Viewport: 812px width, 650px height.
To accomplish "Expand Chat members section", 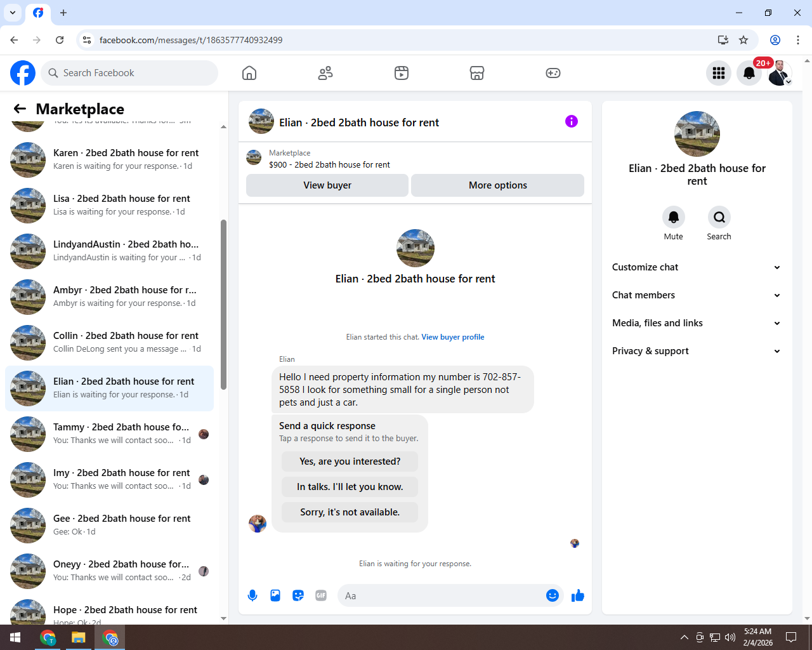I will [x=697, y=295].
